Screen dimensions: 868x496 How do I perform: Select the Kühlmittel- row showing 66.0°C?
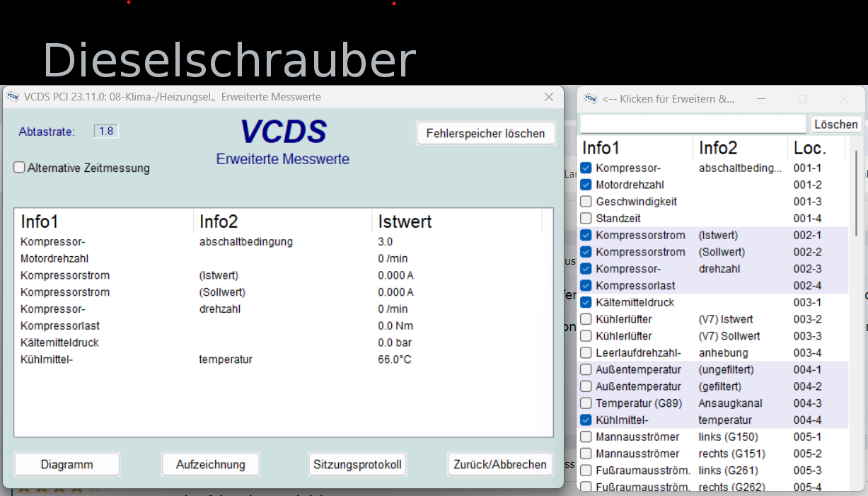tap(283, 359)
